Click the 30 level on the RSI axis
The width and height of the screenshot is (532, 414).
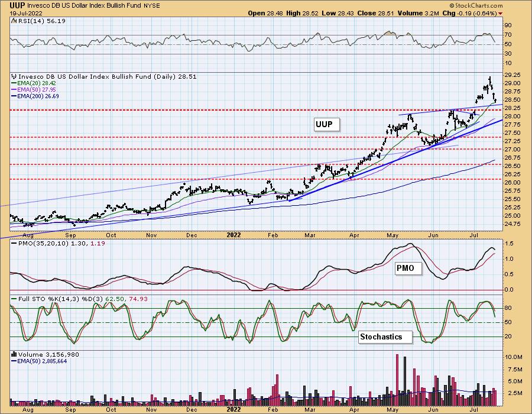point(508,54)
